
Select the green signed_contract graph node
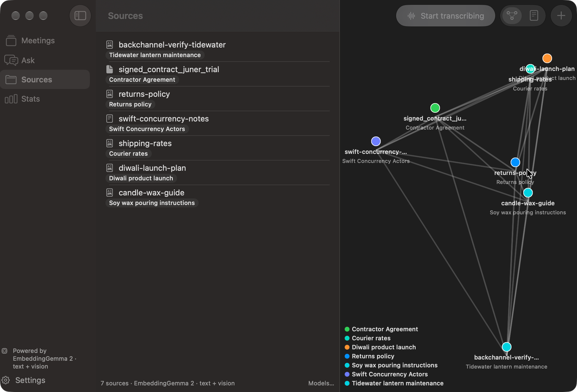(435, 108)
